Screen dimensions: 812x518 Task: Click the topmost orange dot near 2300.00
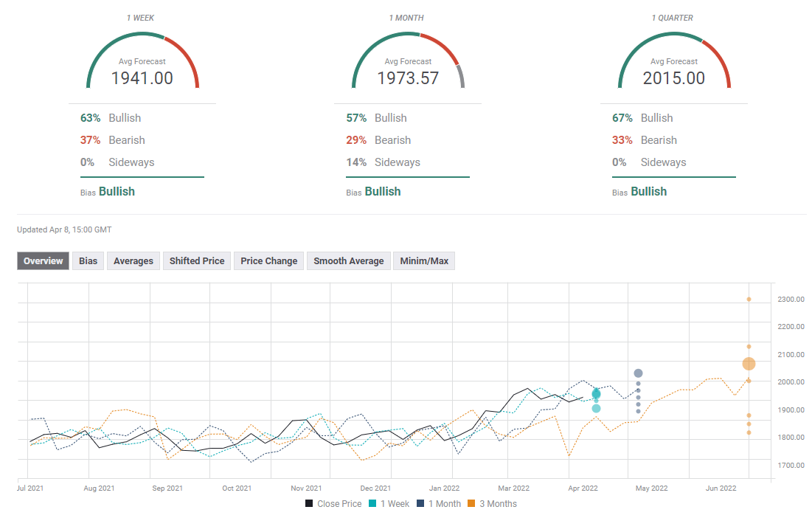(749, 299)
